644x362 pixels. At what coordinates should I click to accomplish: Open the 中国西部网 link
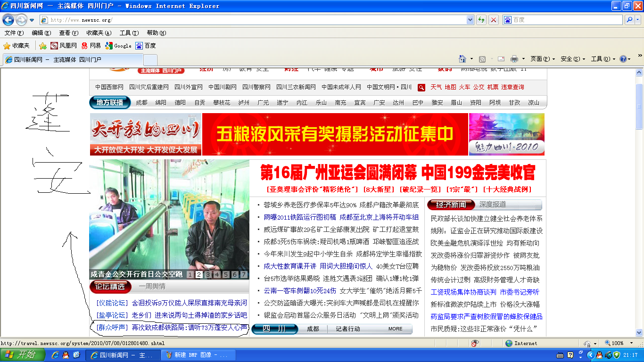[109, 87]
